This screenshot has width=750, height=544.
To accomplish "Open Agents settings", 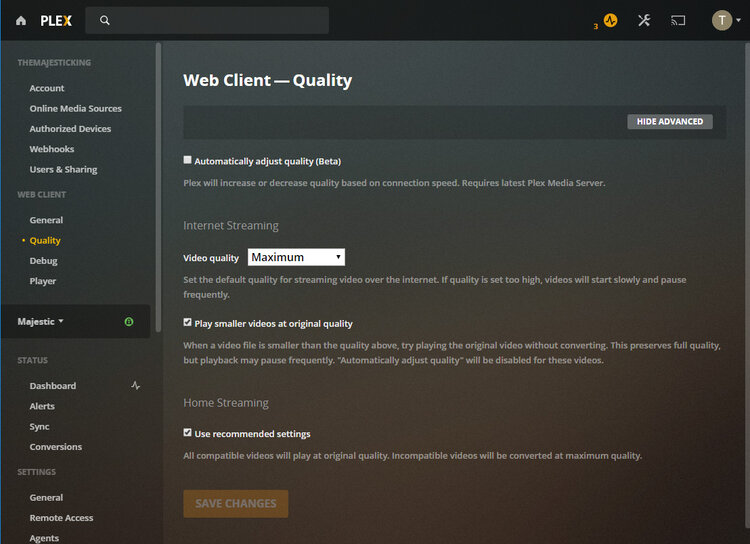I will [x=44, y=538].
